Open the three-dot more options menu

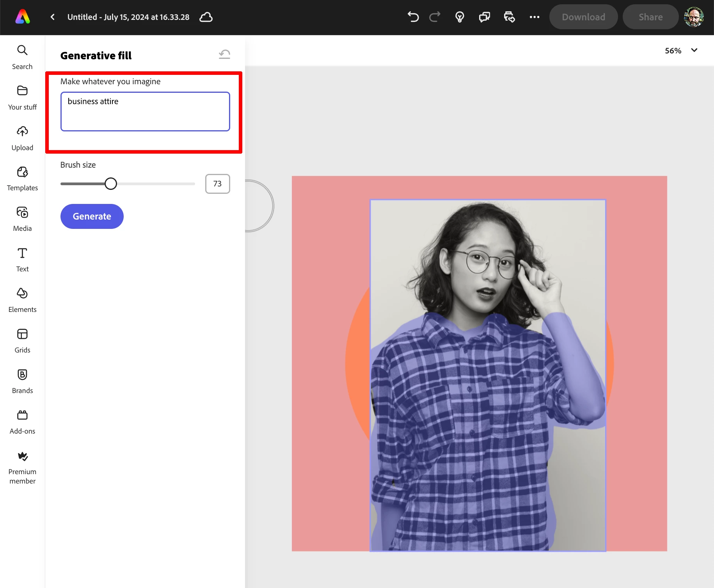[535, 17]
